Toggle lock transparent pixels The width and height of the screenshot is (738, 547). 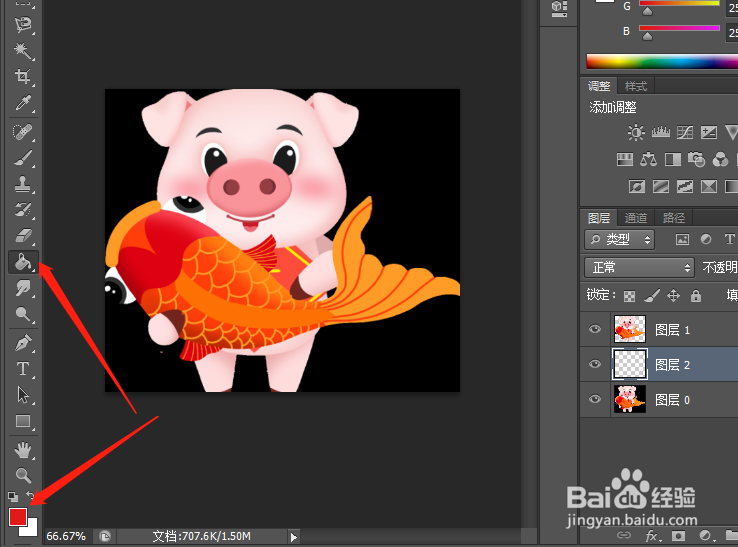[x=629, y=296]
